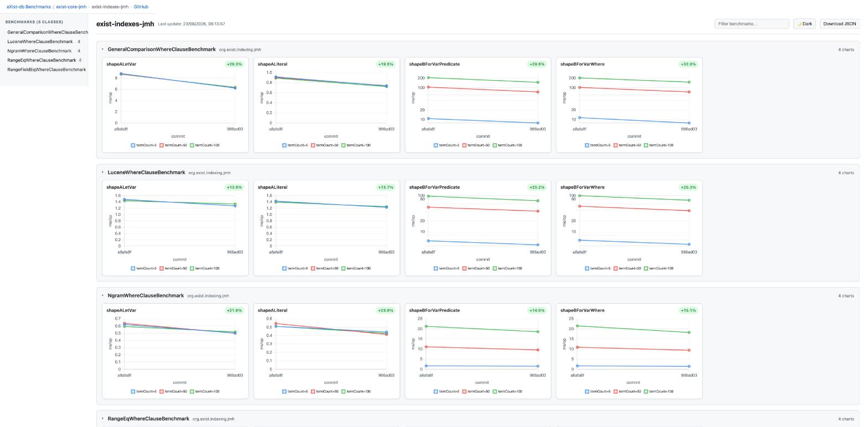Click the Download JSON button
868x427 pixels.
coord(840,24)
